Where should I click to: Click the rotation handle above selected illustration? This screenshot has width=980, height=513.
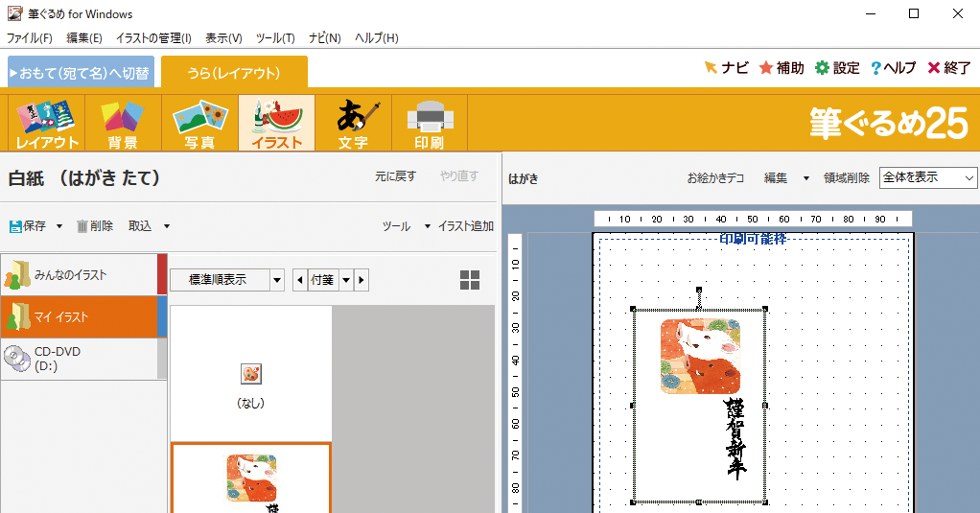pos(699,291)
